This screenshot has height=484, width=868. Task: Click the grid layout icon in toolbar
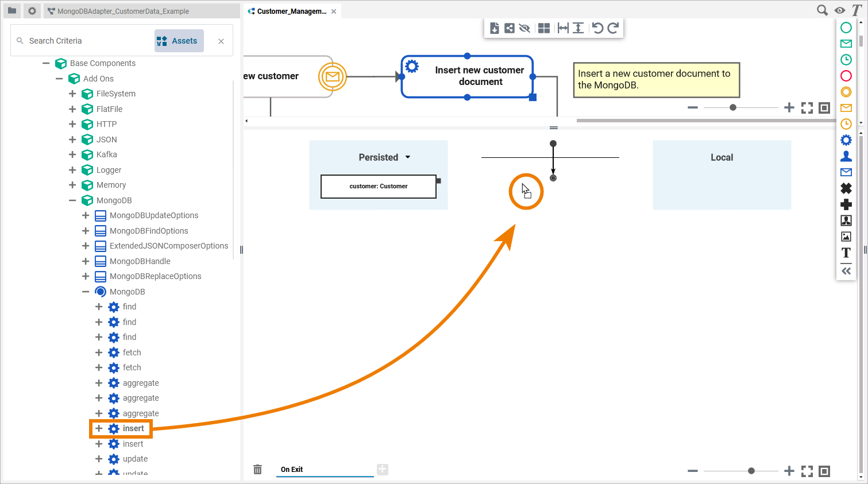point(544,28)
